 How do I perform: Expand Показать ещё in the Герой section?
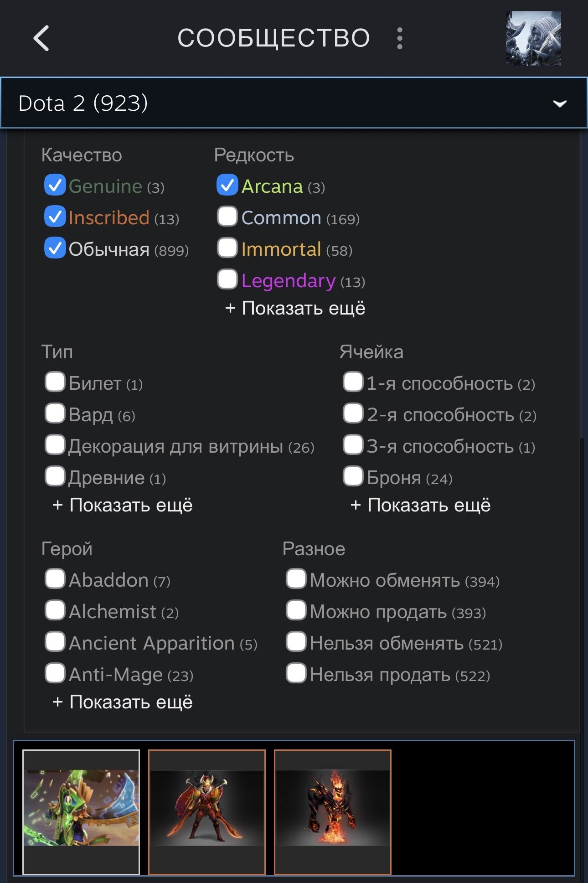[123, 702]
